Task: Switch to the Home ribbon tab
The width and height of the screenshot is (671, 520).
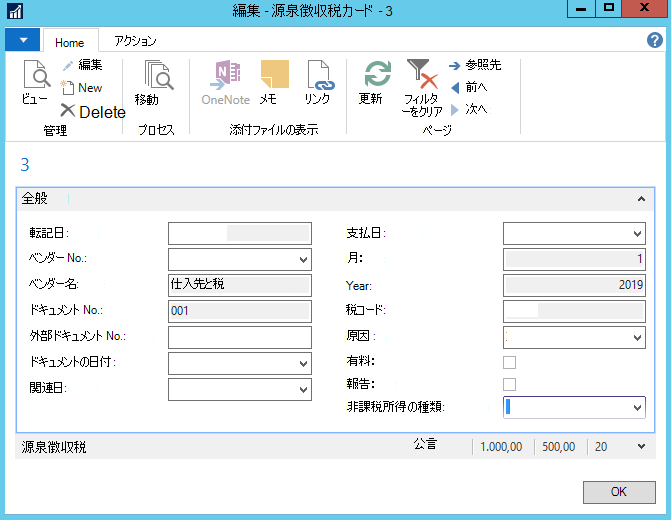Action: click(70, 42)
